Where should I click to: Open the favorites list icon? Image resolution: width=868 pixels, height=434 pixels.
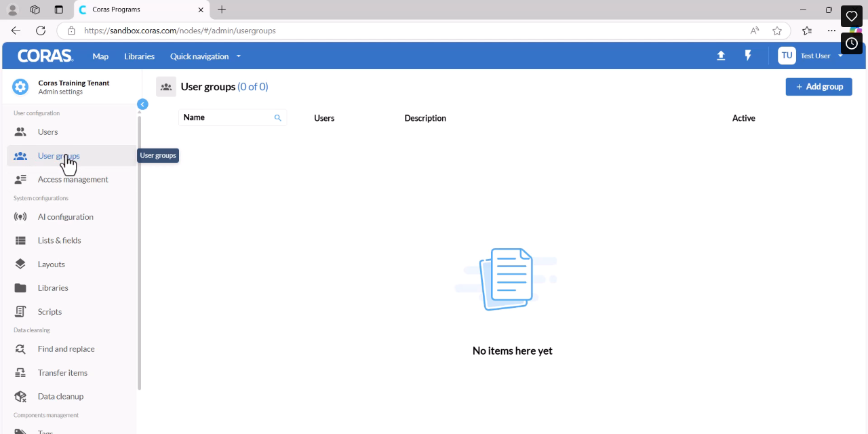pos(806,31)
